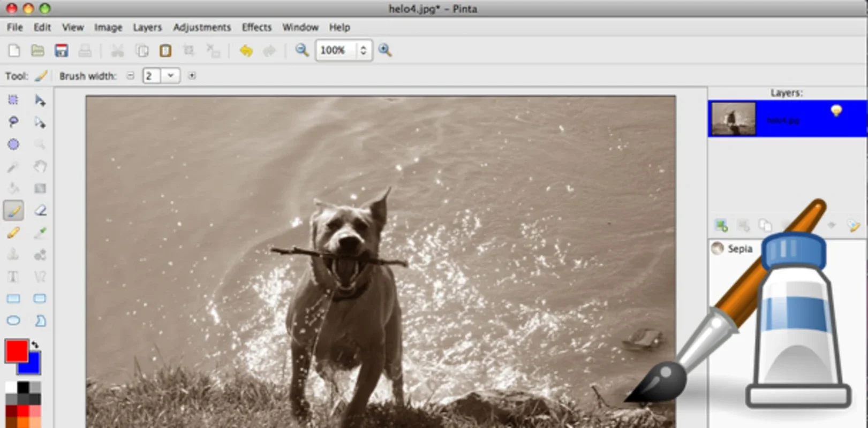Select the Ellipse Select tool
Viewport: 868px width, 428px height.
pos(13,144)
